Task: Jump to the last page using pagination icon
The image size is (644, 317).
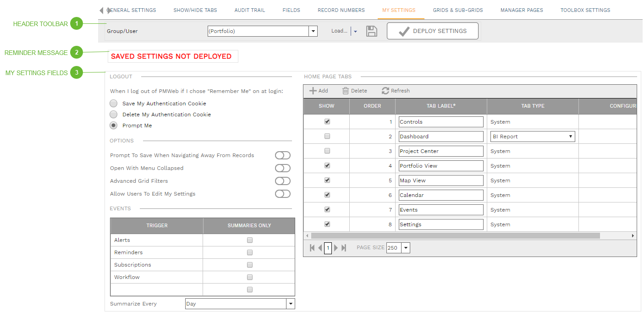Action: pos(344,247)
